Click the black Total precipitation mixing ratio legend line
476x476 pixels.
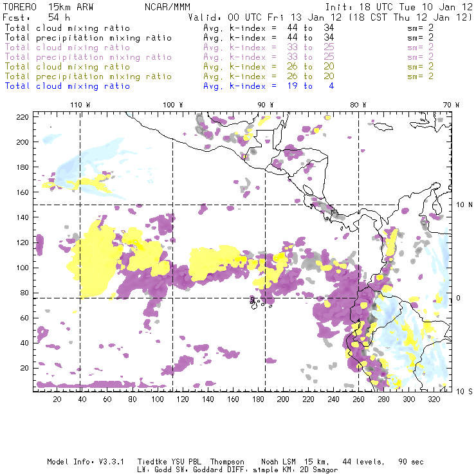point(88,38)
